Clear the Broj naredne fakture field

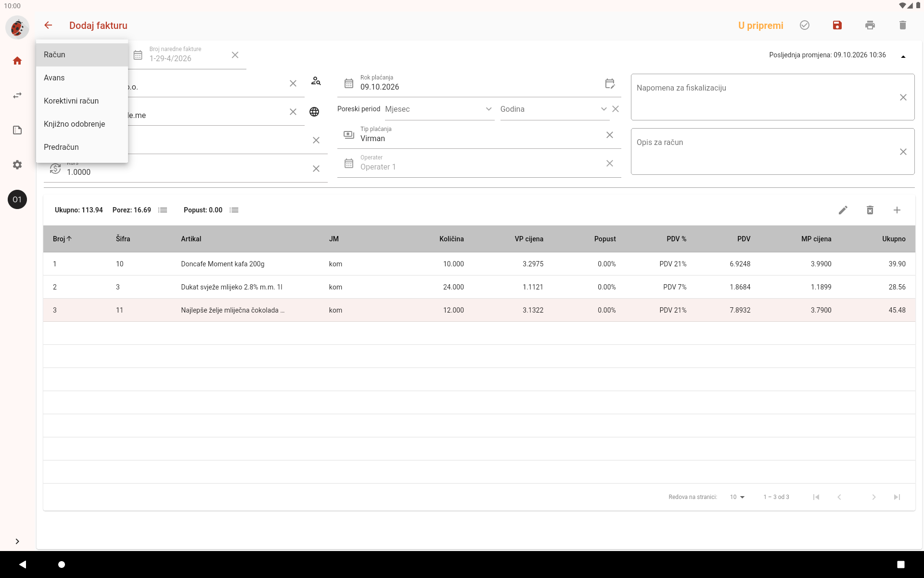click(235, 55)
